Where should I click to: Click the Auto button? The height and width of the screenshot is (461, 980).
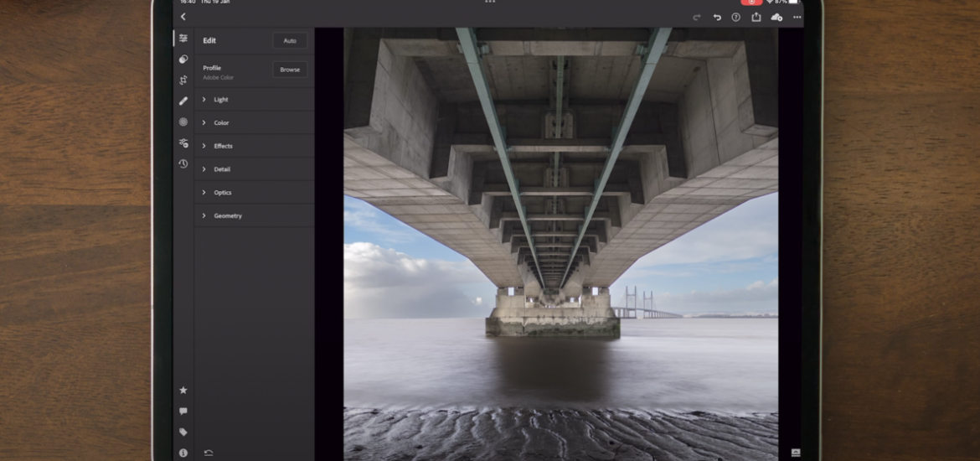pos(290,41)
